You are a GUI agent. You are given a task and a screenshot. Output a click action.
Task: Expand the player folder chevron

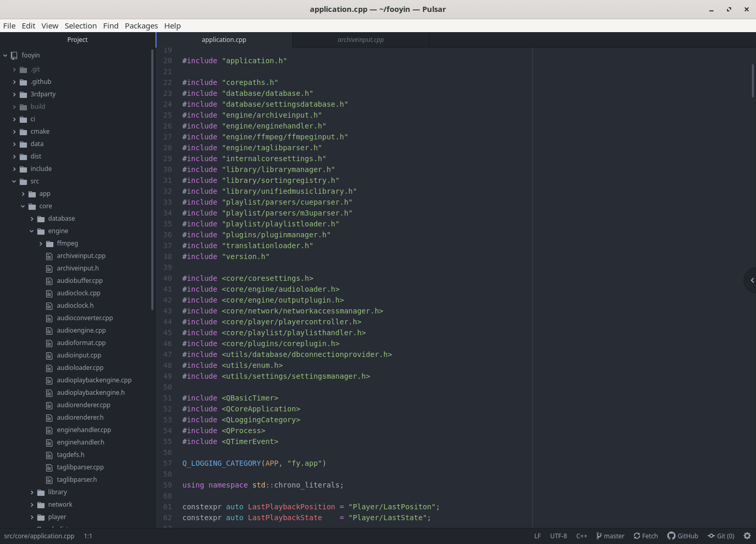pos(32,517)
